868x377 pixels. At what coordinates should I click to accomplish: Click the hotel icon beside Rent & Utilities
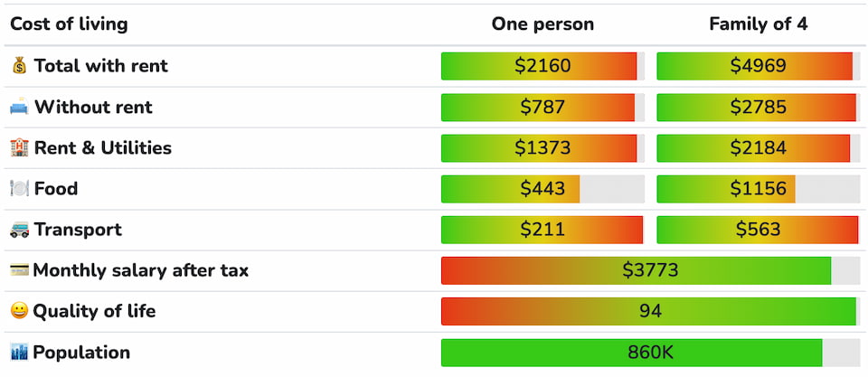tap(19, 147)
